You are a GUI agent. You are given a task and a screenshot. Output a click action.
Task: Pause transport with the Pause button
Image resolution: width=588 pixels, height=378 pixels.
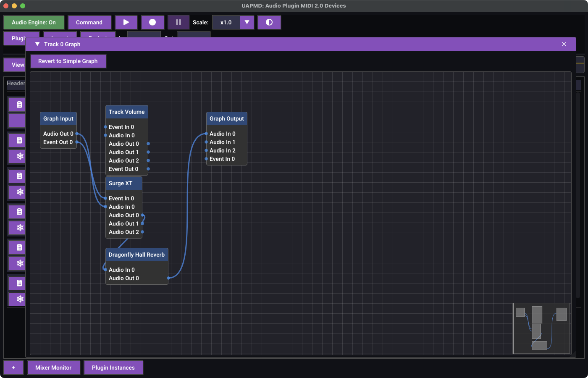[178, 22]
